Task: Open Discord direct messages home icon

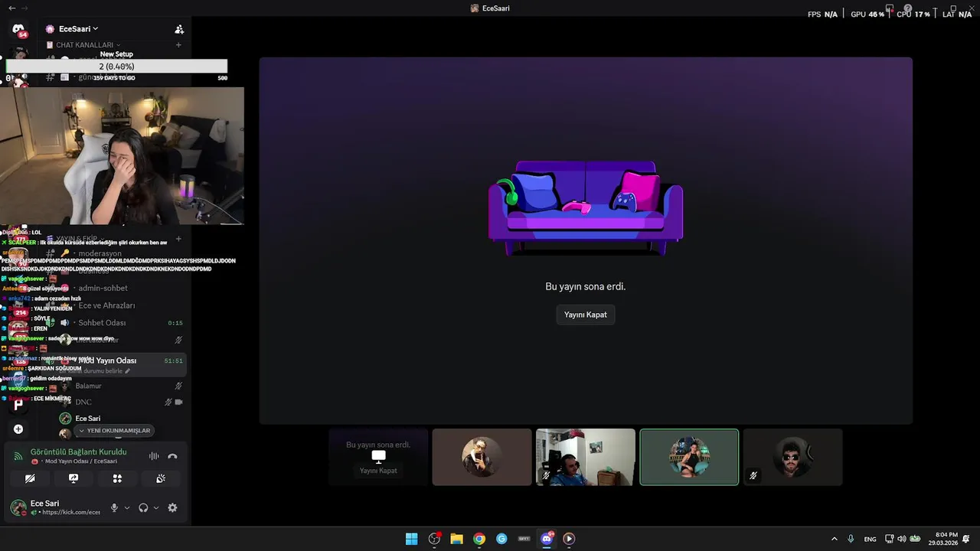Action: click(18, 29)
